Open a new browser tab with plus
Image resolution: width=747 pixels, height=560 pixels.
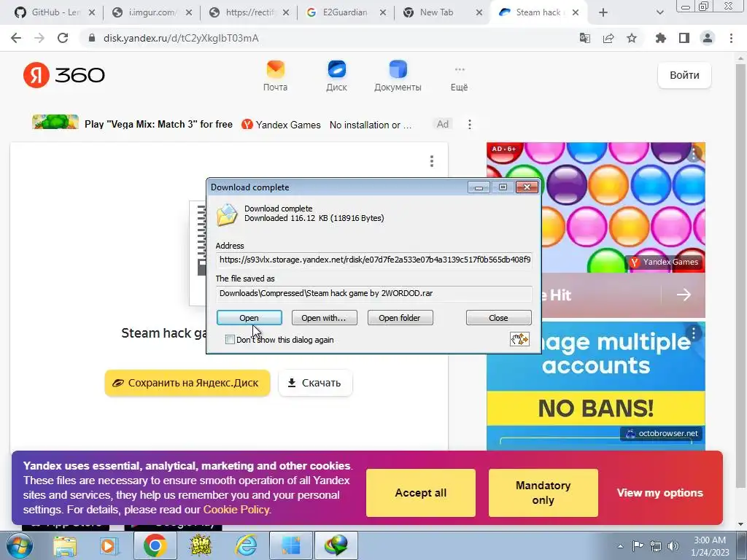tap(603, 12)
